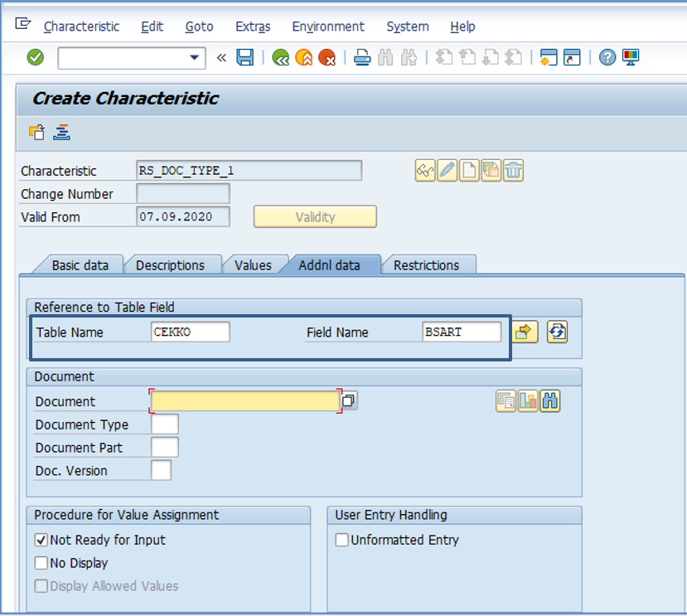Image resolution: width=687 pixels, height=616 pixels.
Task: Click the Change Number field
Action: pos(182,194)
